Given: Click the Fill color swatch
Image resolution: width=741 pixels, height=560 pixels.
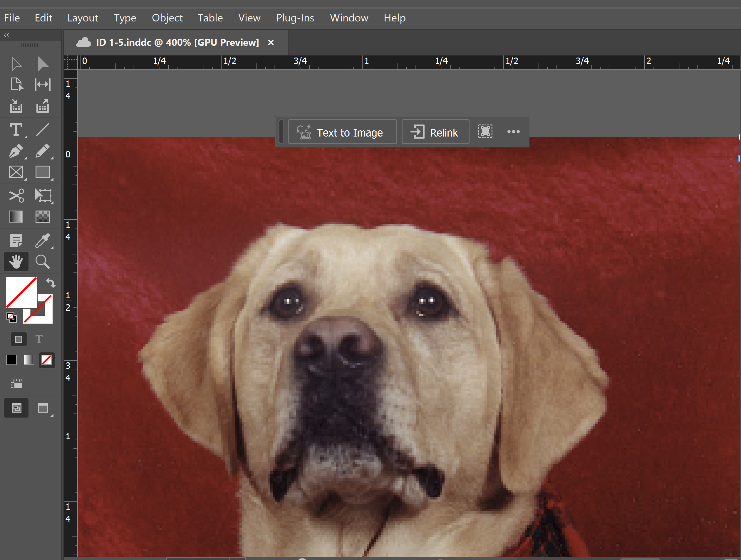Looking at the screenshot, I should pos(21,292).
